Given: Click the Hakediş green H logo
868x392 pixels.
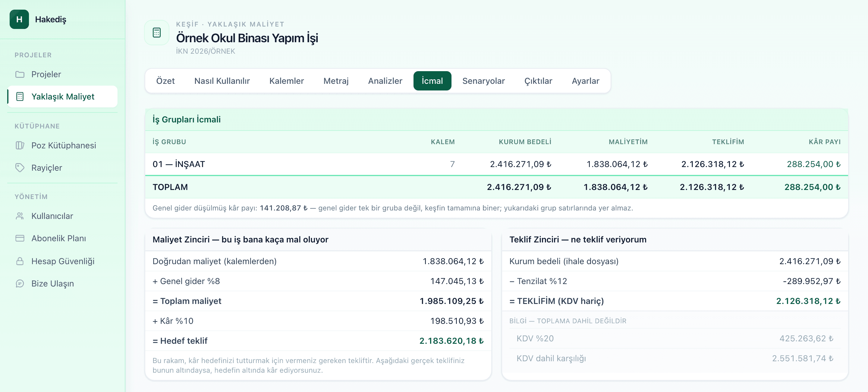Looking at the screenshot, I should coord(19,19).
